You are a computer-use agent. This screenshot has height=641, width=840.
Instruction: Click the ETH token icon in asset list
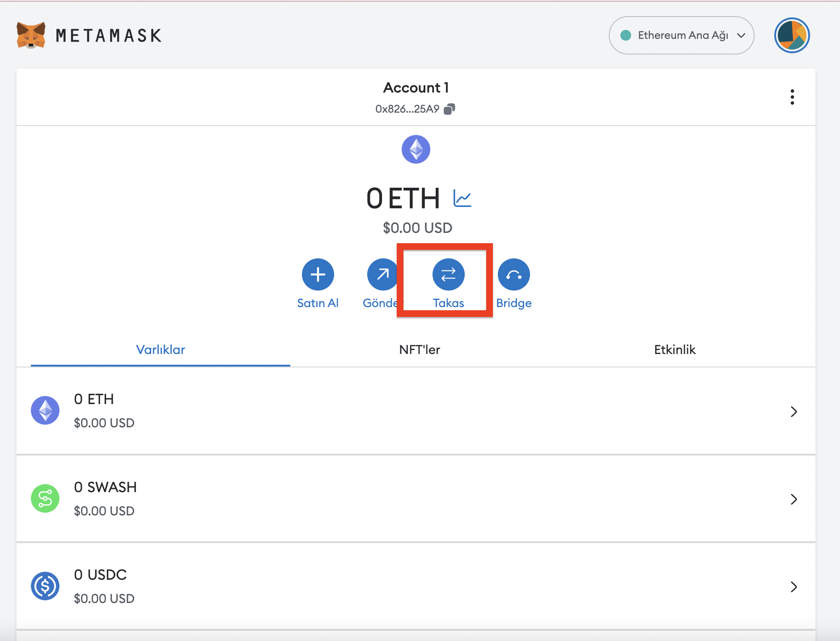[x=45, y=410]
